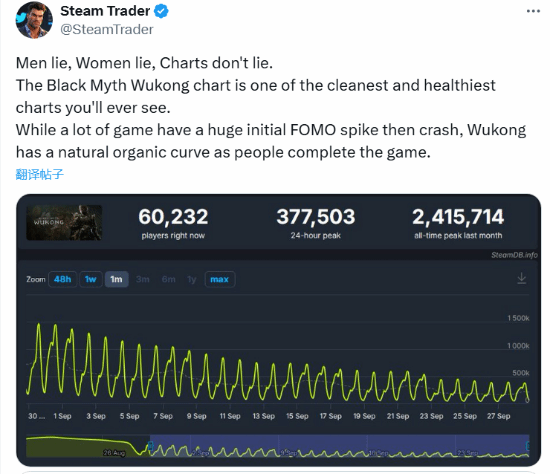Click the 15 Sep axis label
Screen dimensions: 550x474
pos(297,416)
